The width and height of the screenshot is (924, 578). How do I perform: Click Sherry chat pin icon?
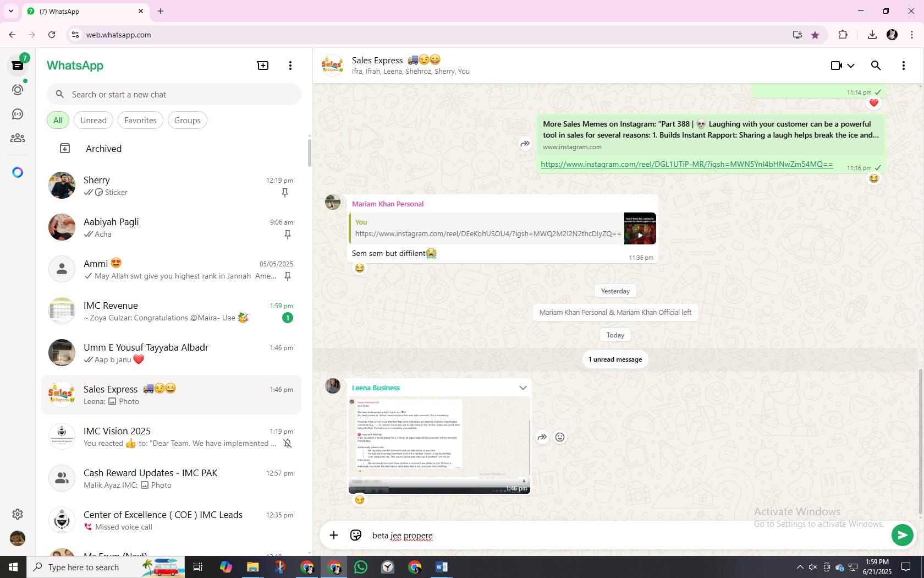285,193
